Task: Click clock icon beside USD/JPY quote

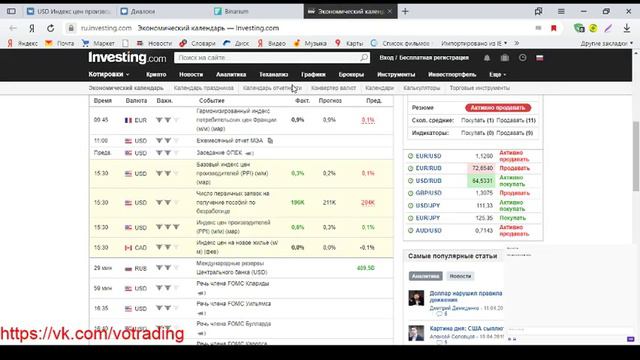Action: pyautogui.click(x=411, y=206)
